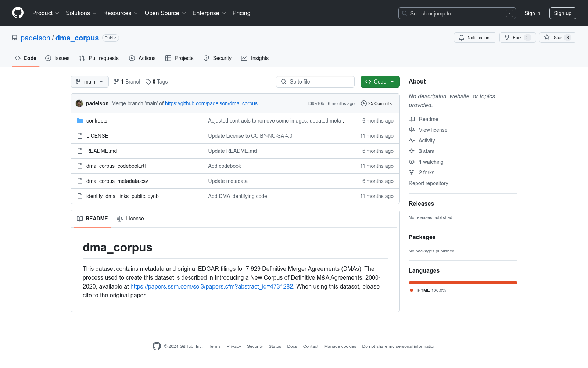
Task: Switch to the Projects tab
Action: pos(179,58)
